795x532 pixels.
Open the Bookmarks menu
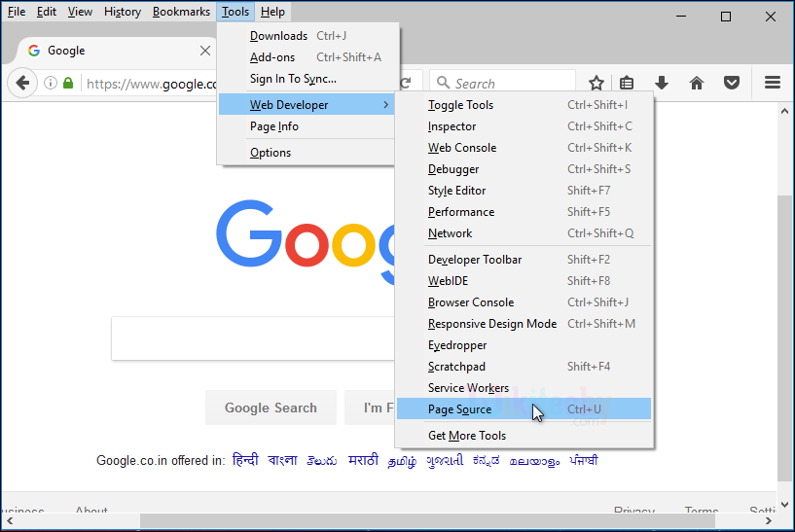coord(181,12)
